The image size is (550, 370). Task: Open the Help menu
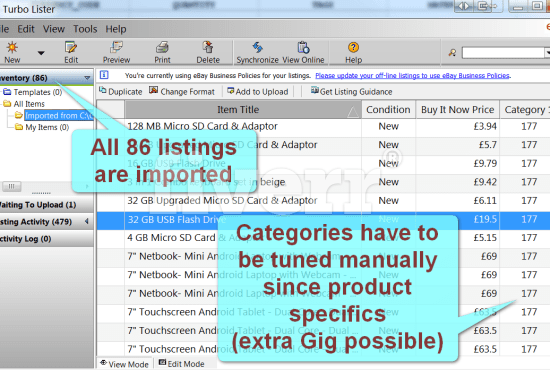tap(116, 29)
